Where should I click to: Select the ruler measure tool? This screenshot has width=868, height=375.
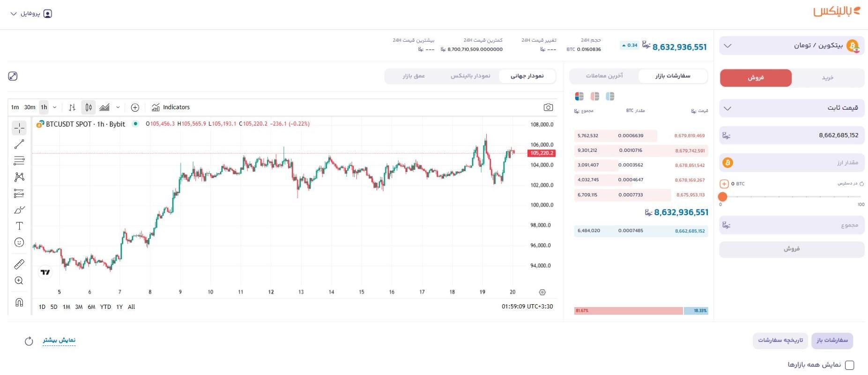point(19,264)
